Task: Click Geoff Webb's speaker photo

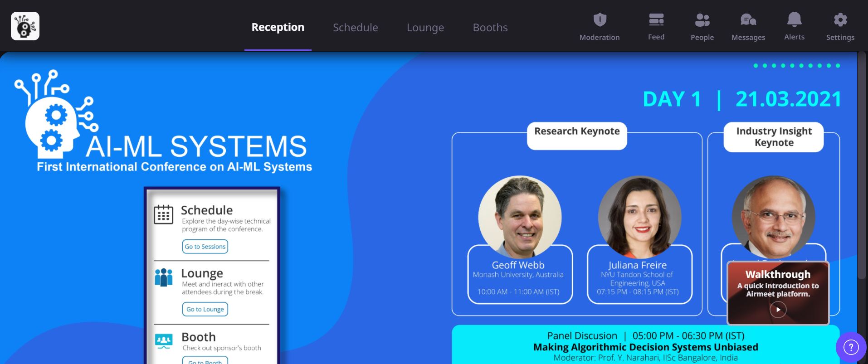Action: (x=520, y=217)
